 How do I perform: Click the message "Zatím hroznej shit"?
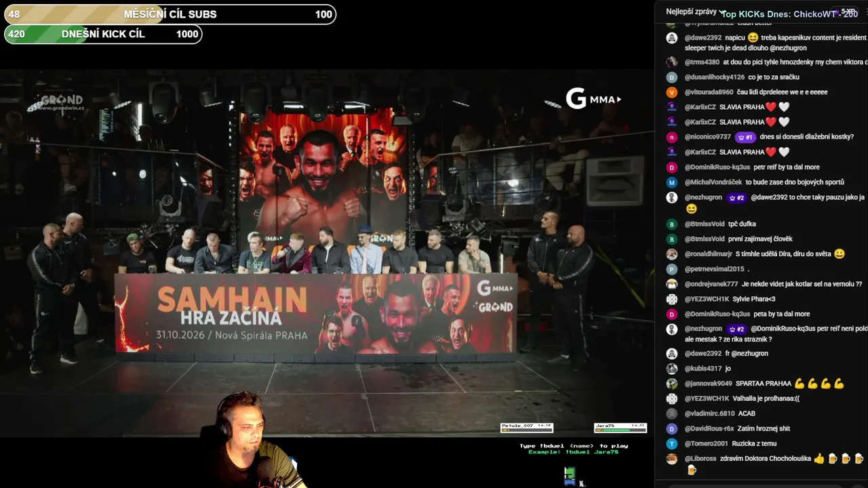tap(764, 428)
